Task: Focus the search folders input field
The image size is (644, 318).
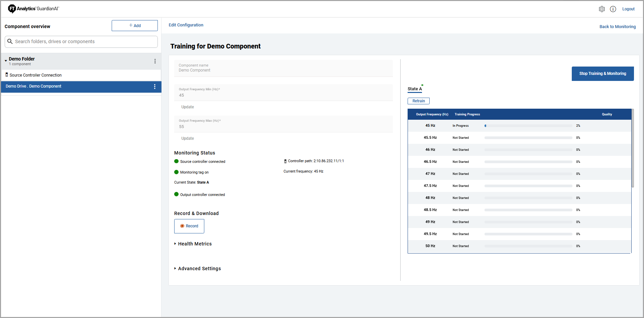Action: (x=85, y=41)
